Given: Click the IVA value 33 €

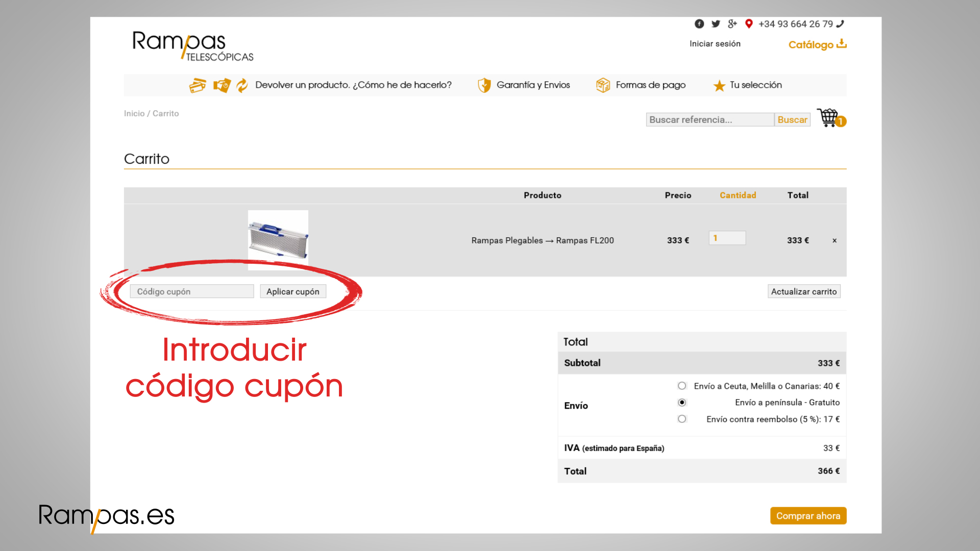Looking at the screenshot, I should (x=831, y=448).
